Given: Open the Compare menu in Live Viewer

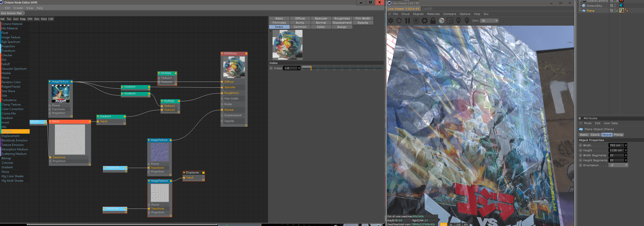Looking at the screenshot, I should pos(450,14).
